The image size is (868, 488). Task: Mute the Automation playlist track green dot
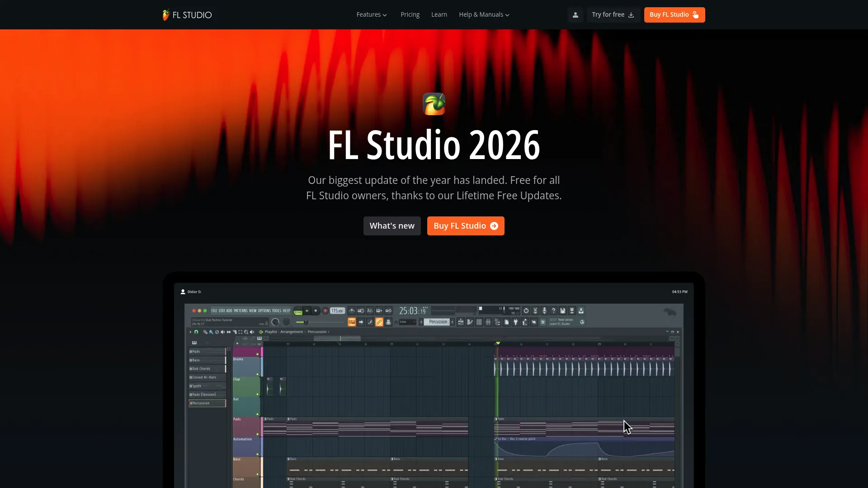(258, 454)
